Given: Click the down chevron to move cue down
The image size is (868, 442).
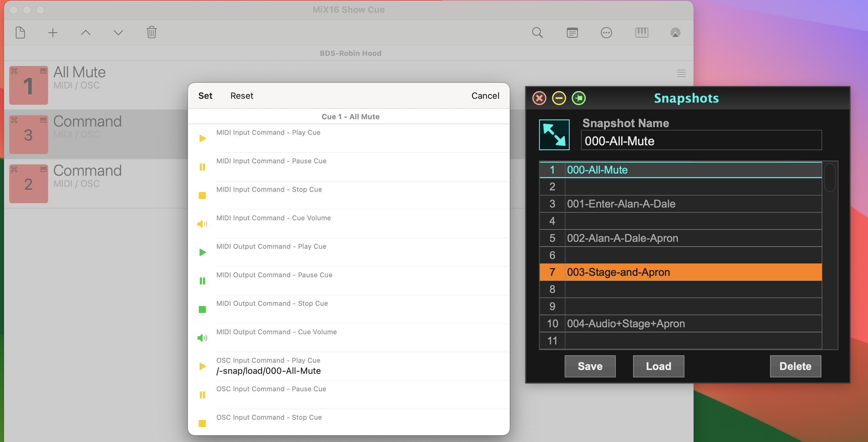Looking at the screenshot, I should (118, 32).
